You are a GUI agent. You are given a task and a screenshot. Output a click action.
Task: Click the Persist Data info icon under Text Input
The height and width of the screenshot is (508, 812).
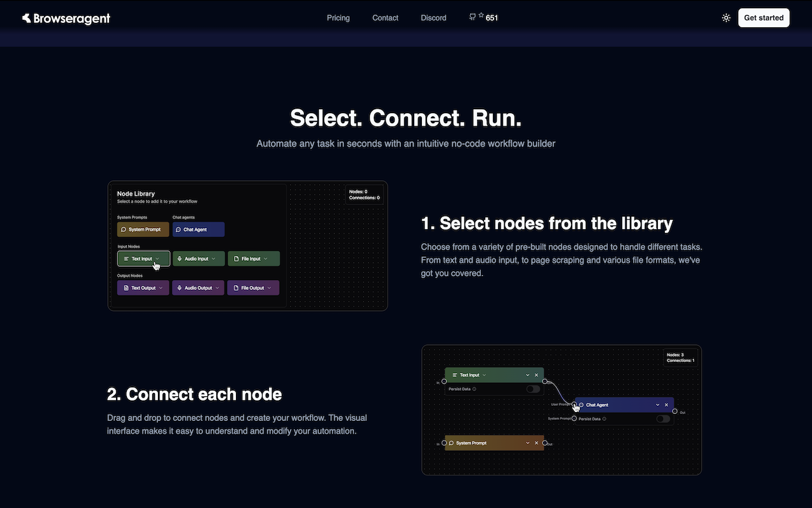coord(475,389)
